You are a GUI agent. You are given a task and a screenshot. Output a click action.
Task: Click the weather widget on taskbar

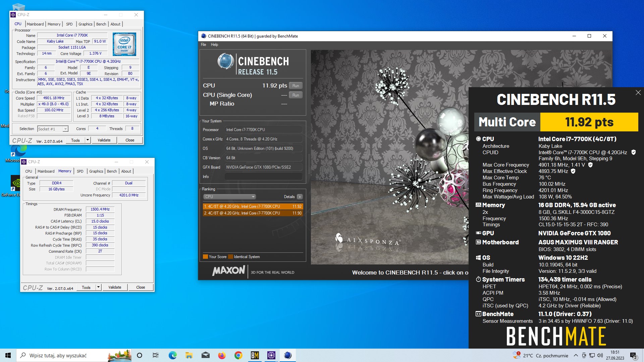pyautogui.click(x=540, y=355)
